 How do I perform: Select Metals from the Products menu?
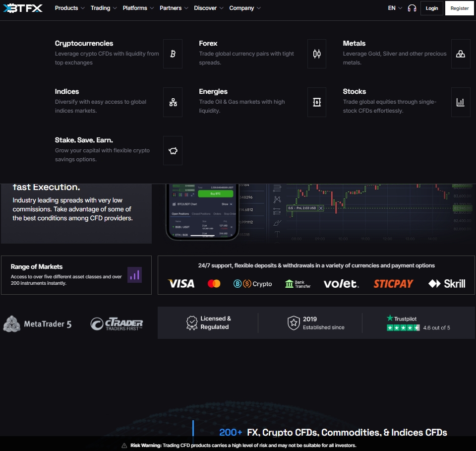[x=407, y=54]
